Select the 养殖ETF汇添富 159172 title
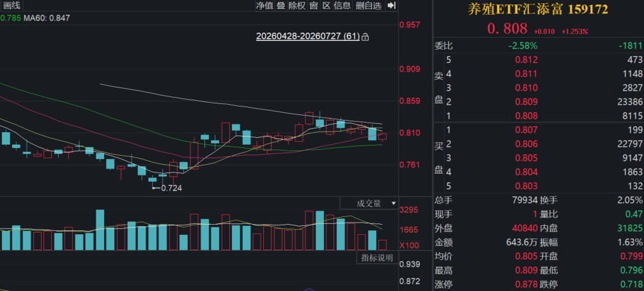This screenshot has height=291, width=644. (x=539, y=10)
